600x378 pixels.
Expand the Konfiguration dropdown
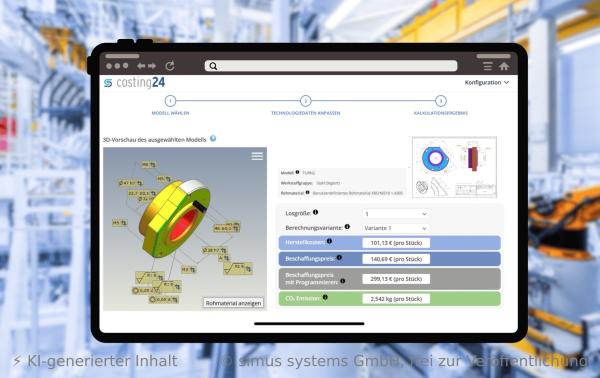click(487, 82)
